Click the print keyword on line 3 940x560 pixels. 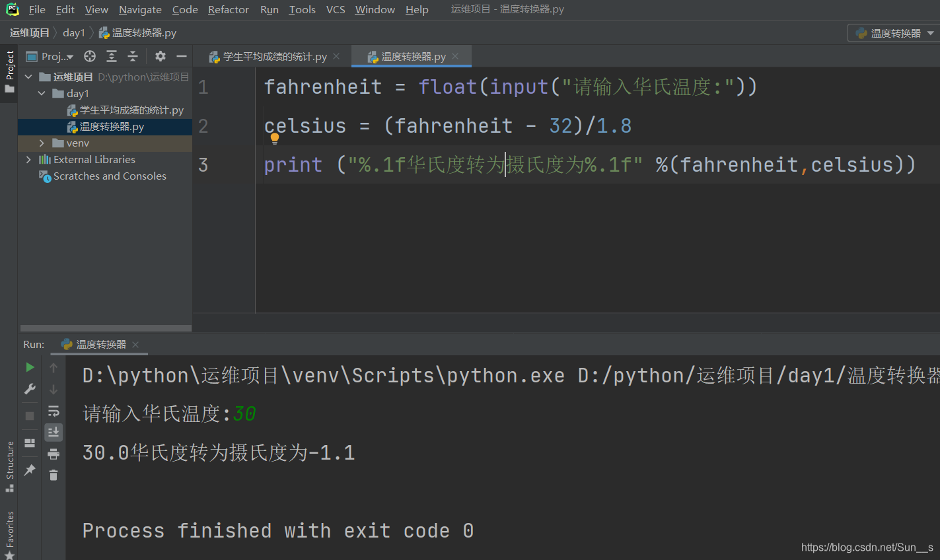(293, 164)
